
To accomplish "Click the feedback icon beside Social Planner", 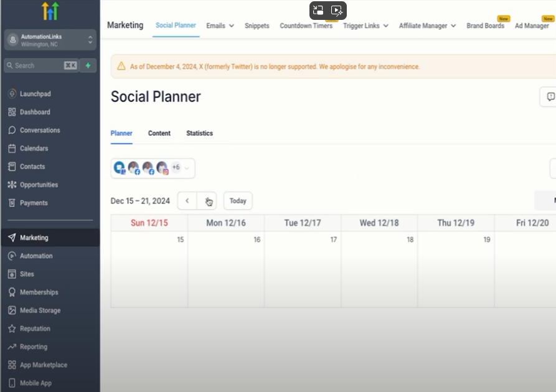I will coord(550,96).
